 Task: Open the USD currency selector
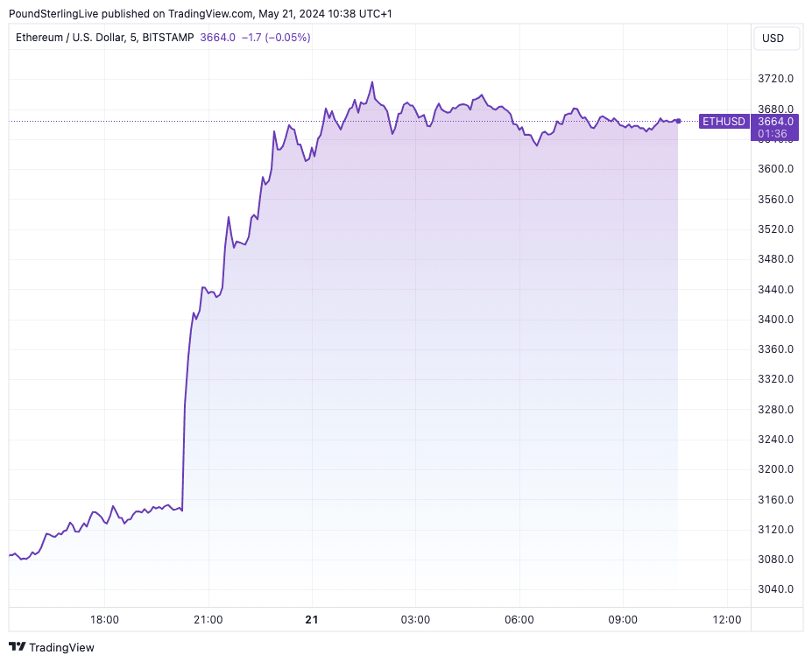coord(776,39)
